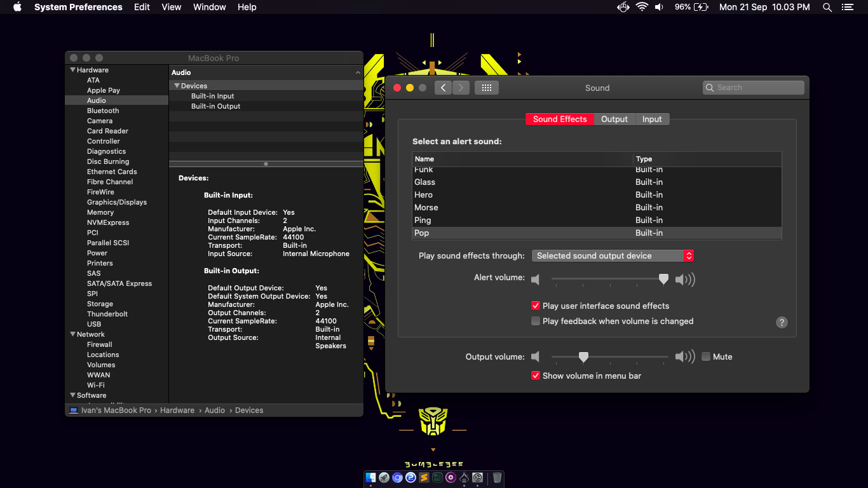
Task: Select the Glass alert sound
Action: [597, 182]
